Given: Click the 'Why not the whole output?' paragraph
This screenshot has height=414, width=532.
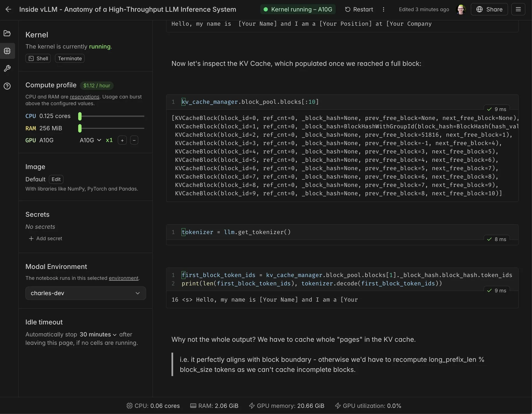Looking at the screenshot, I should (294, 339).
